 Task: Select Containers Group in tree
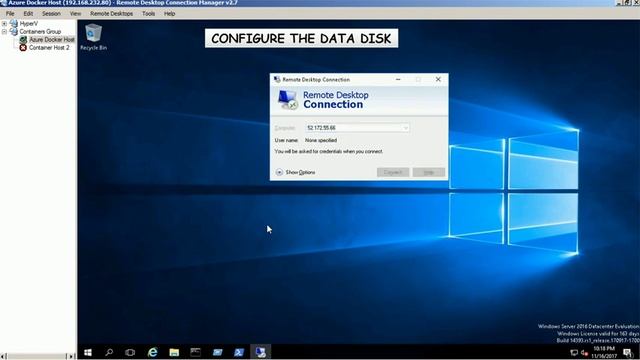click(x=40, y=31)
